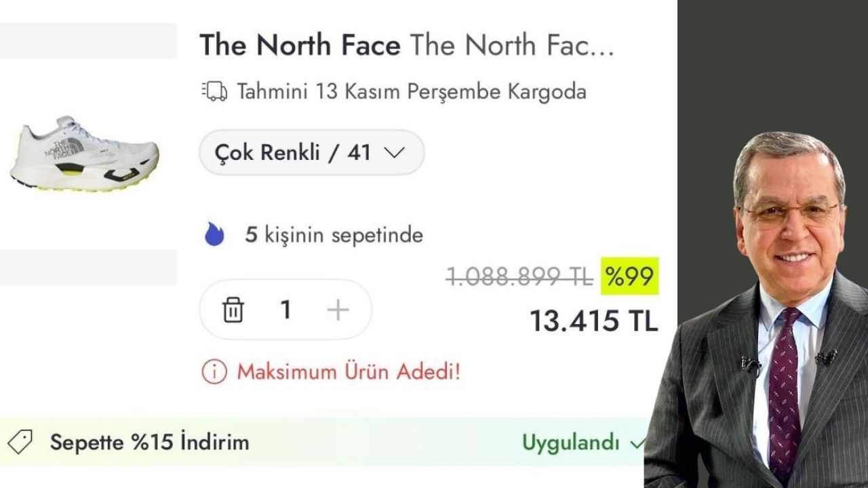Viewport: 868px width, 488px height.
Task: Click the yellow %99 discount badge
Action: click(629, 277)
